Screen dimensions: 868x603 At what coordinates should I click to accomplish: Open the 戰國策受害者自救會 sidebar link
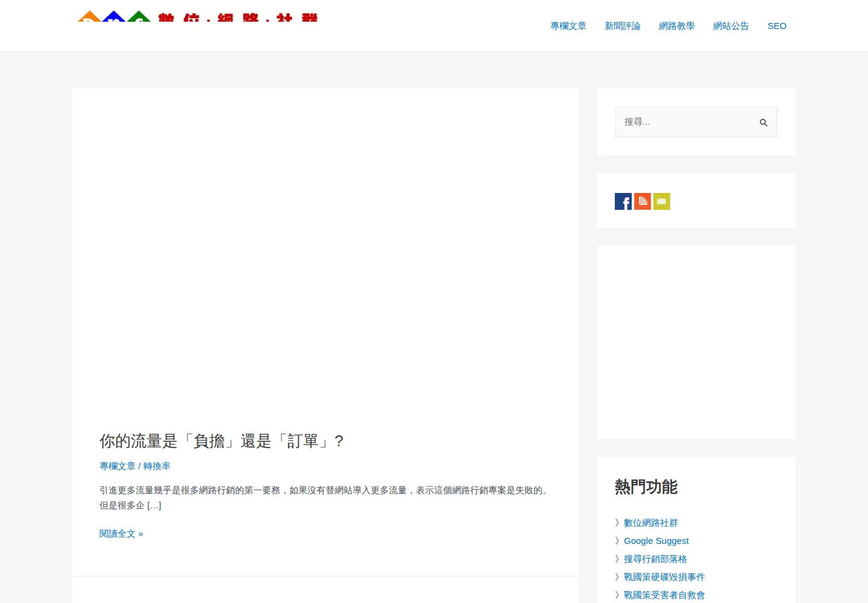pyautogui.click(x=664, y=595)
